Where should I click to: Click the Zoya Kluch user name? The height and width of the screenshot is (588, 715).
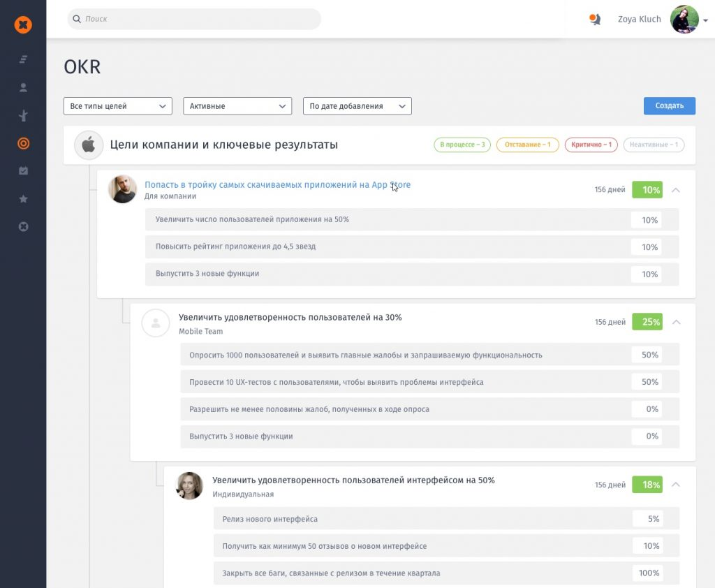click(x=640, y=19)
